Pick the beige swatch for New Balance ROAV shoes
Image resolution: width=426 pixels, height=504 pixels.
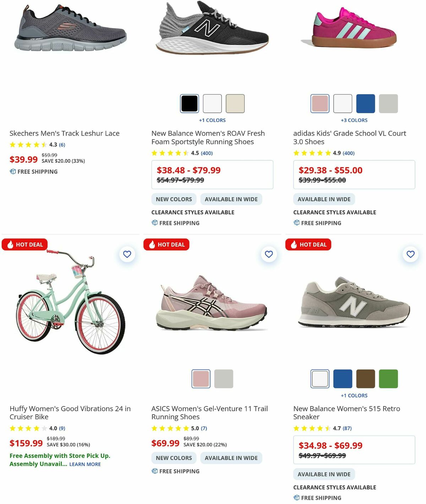[235, 103]
